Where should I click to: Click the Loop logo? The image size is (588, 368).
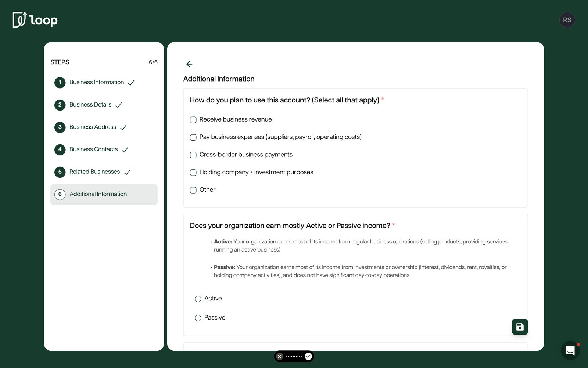(x=35, y=20)
